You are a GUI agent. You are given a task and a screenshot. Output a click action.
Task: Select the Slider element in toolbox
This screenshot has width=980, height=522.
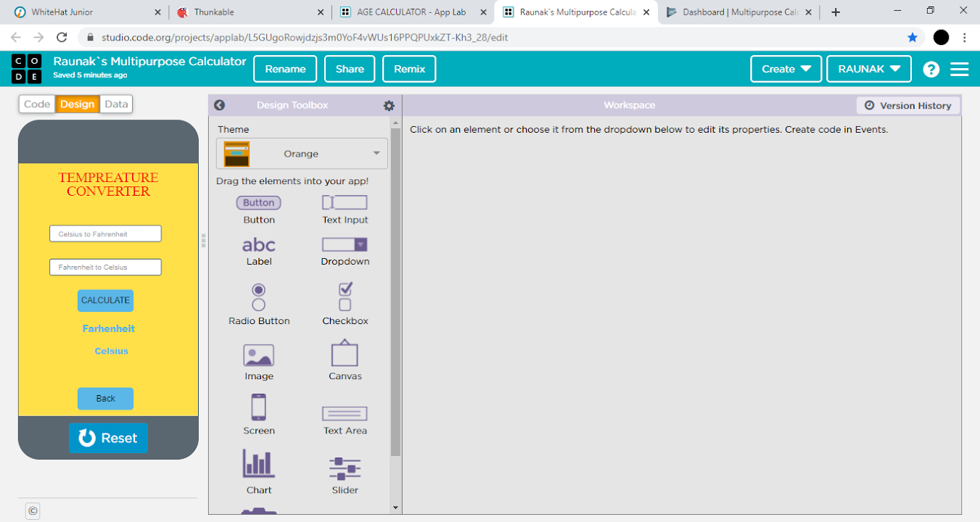click(x=345, y=468)
